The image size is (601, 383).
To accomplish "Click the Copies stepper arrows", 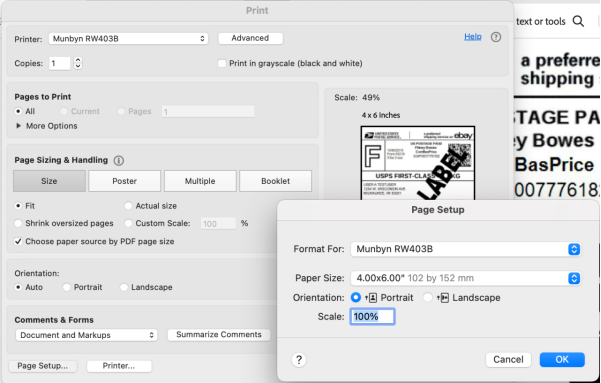I will pyautogui.click(x=78, y=63).
